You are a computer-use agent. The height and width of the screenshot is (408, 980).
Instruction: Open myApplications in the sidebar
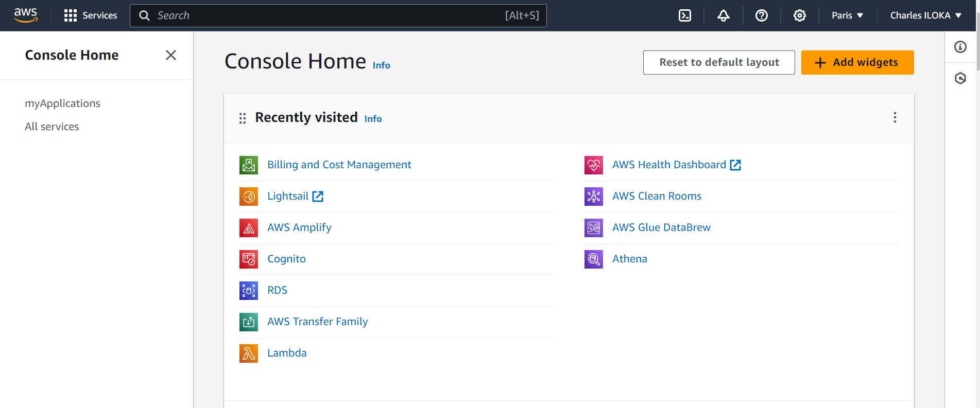pyautogui.click(x=62, y=103)
